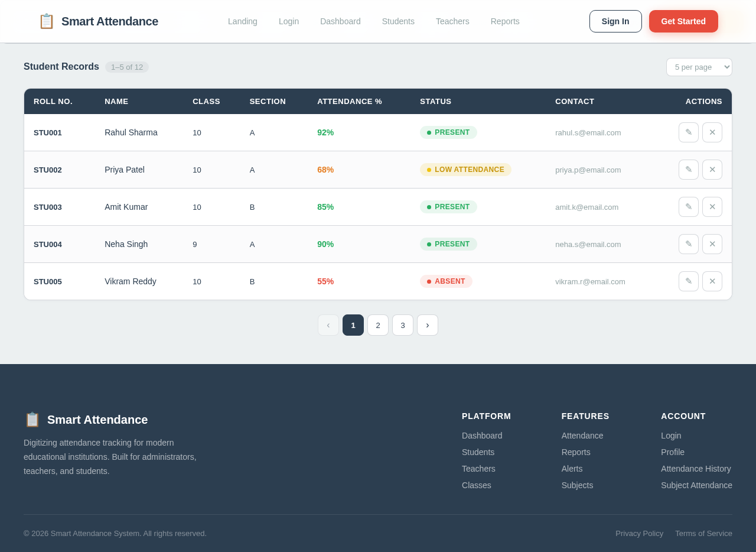This screenshot has height=552, width=756.
Task: Delete the Priya Patel record
Action: tap(712, 170)
